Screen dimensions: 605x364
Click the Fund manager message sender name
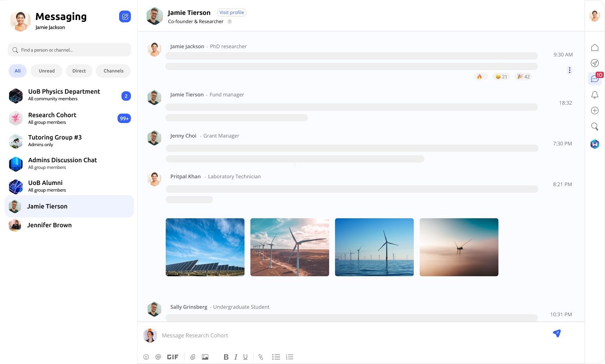coord(187,94)
